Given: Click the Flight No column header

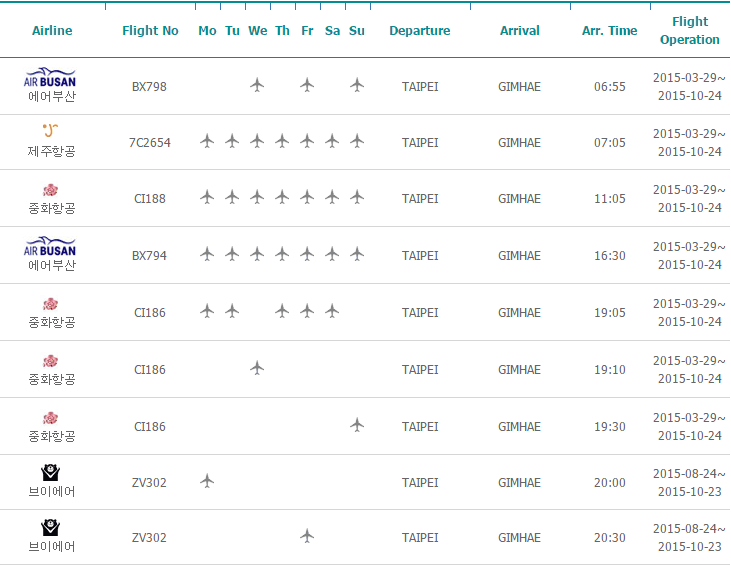Looking at the screenshot, I should pos(150,31).
